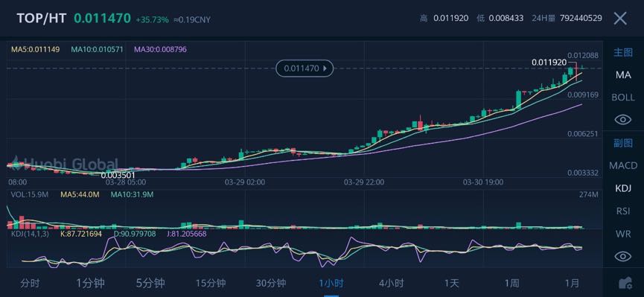
Task: Close the chart with the X icon
Action: click(619, 19)
